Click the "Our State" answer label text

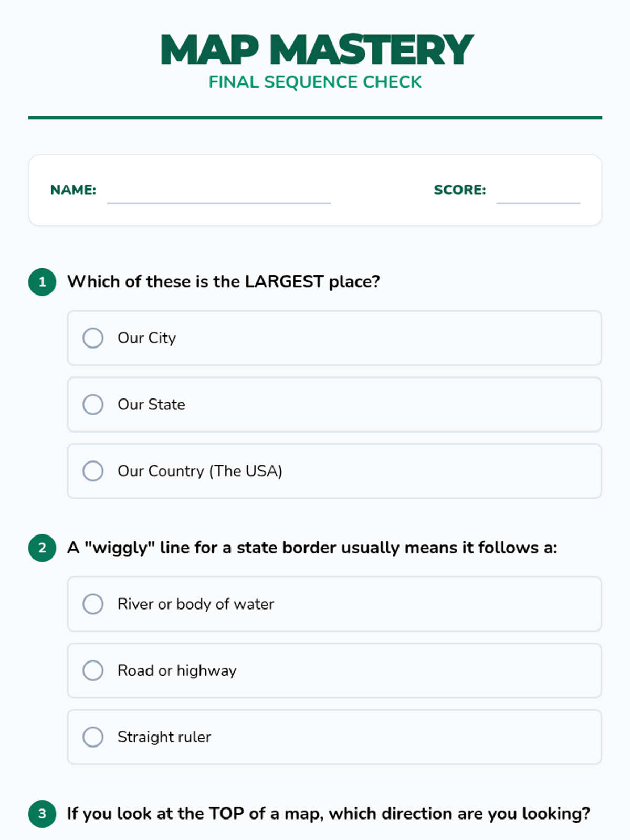(151, 405)
